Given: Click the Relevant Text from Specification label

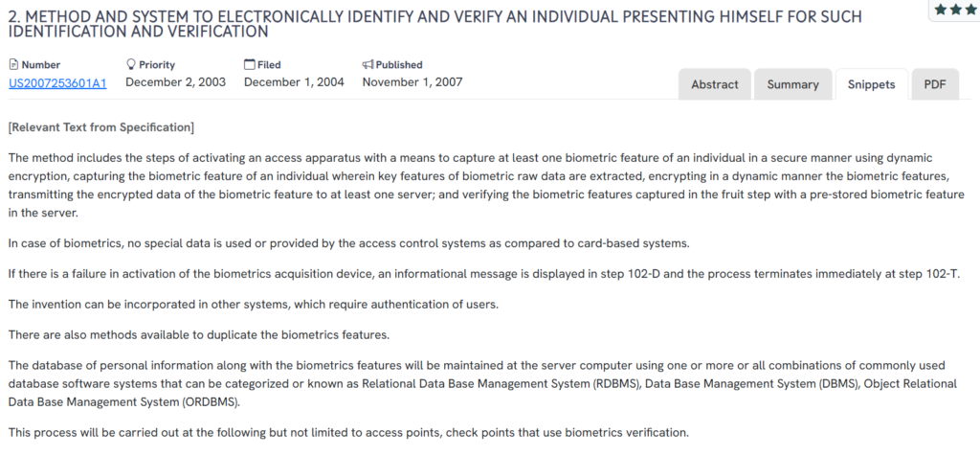Looking at the screenshot, I should [x=100, y=127].
